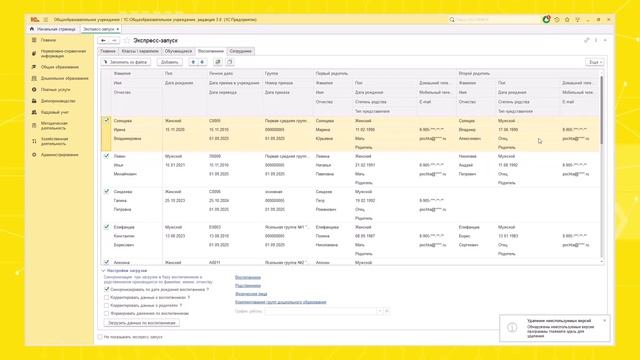
Task: Click the 1C logo in title bar
Action: (x=35, y=20)
